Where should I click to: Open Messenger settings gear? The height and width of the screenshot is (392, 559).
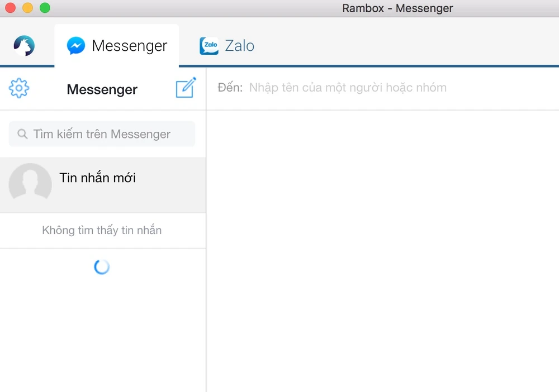19,88
